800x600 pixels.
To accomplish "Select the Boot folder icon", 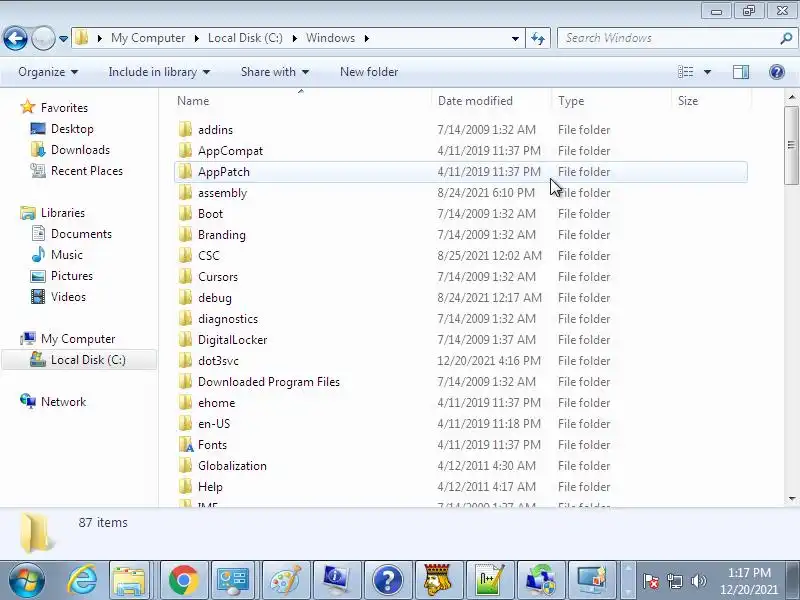I will pyautogui.click(x=185, y=214).
